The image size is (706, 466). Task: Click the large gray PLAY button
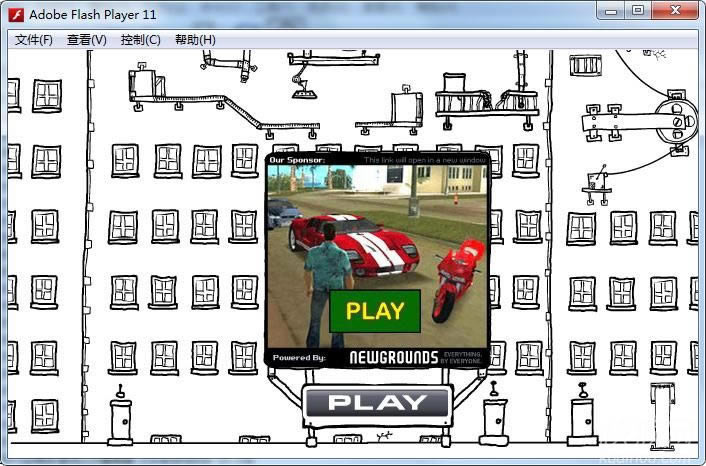[377, 403]
